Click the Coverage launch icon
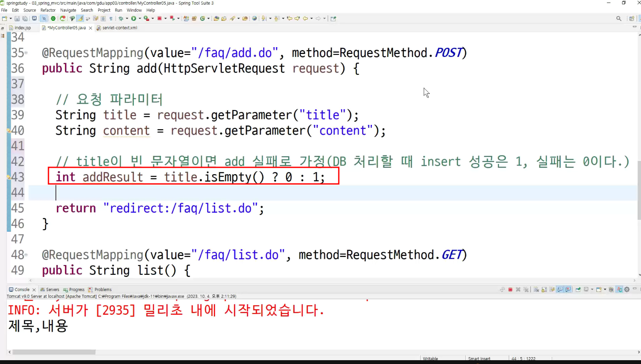Image resolution: width=641 pixels, height=364 pixels. coord(147,18)
